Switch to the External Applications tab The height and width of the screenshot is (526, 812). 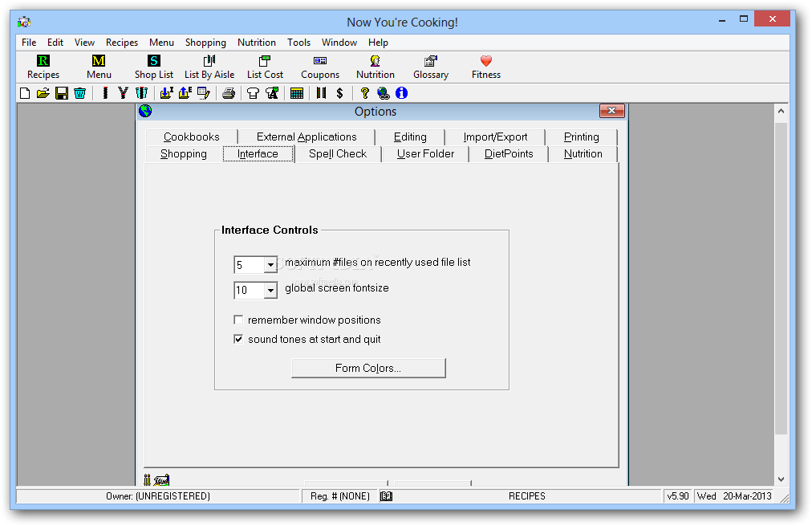[307, 137]
